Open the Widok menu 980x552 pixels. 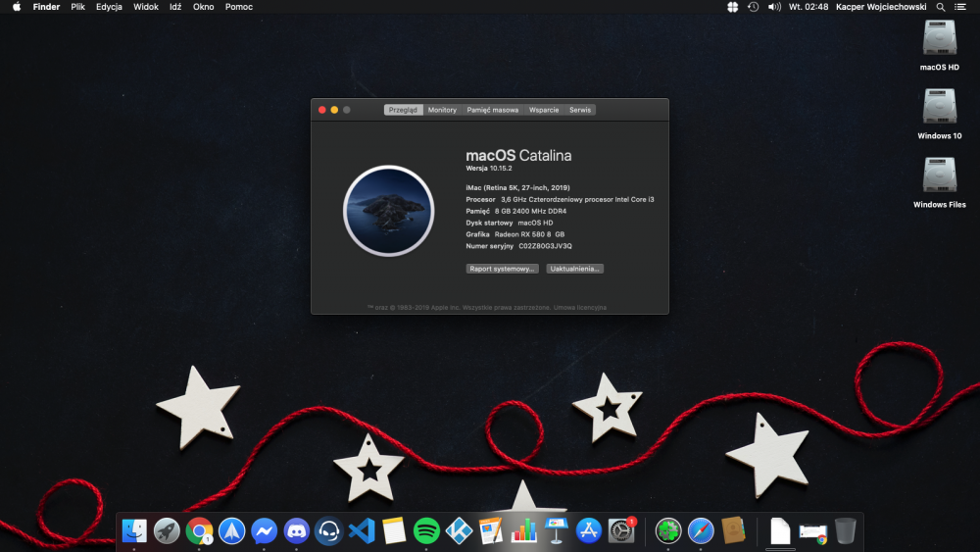146,7
